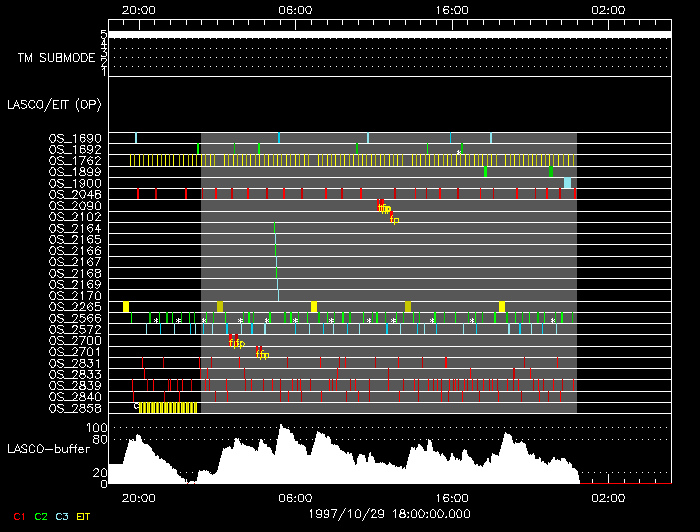The image size is (700, 532).
Task: Select the green C2 legend label
Action: [x=41, y=516]
